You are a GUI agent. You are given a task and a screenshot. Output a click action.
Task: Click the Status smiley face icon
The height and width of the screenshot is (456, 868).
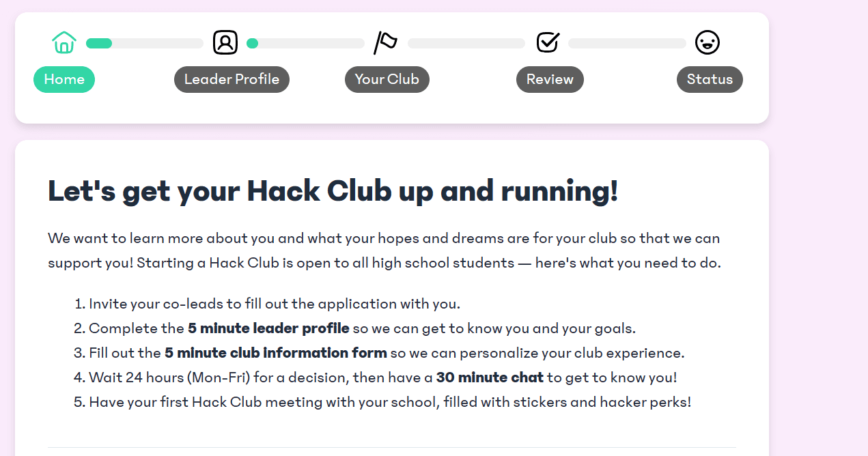click(x=708, y=42)
